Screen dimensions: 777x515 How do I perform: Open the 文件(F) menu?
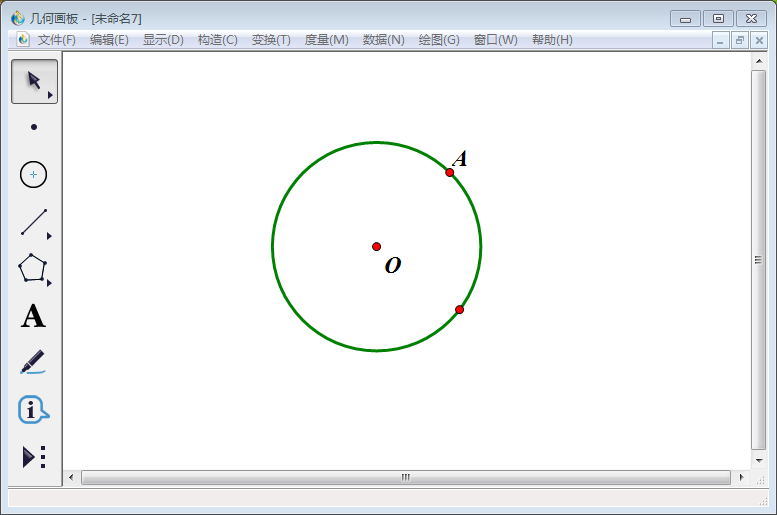tap(56, 40)
